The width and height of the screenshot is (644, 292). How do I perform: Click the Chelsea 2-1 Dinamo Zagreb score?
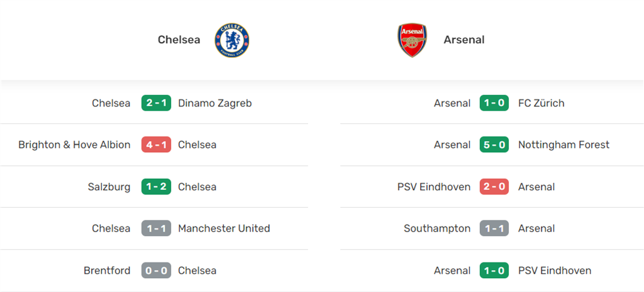pos(156,103)
